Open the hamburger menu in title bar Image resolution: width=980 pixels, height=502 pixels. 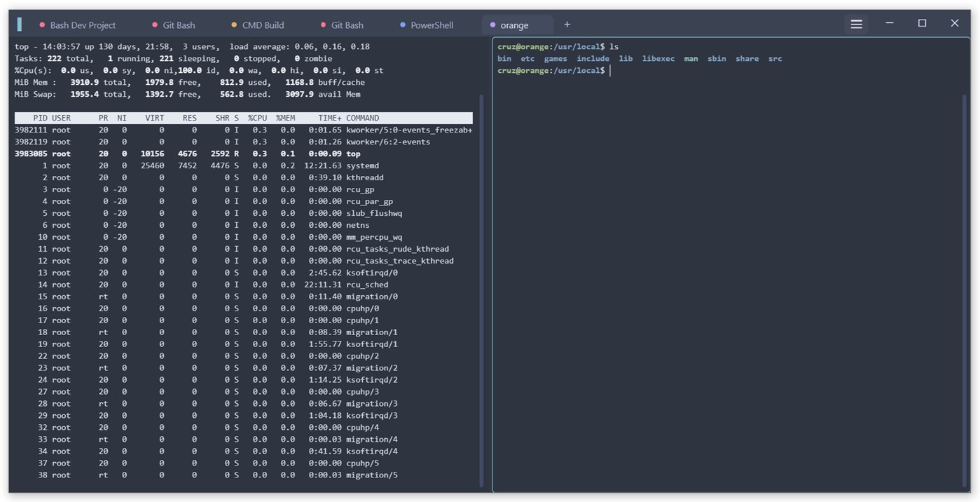click(856, 25)
